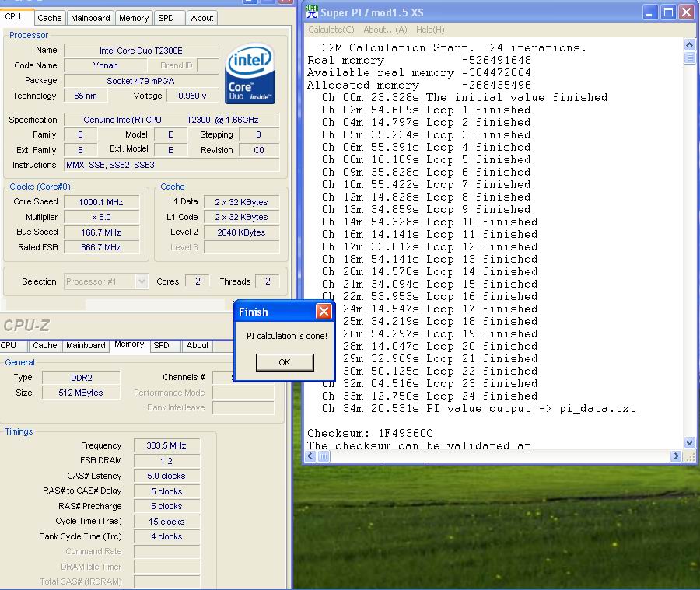This screenshot has width=700, height=590.
Task: Close the Super PI window
Action: coord(686,12)
